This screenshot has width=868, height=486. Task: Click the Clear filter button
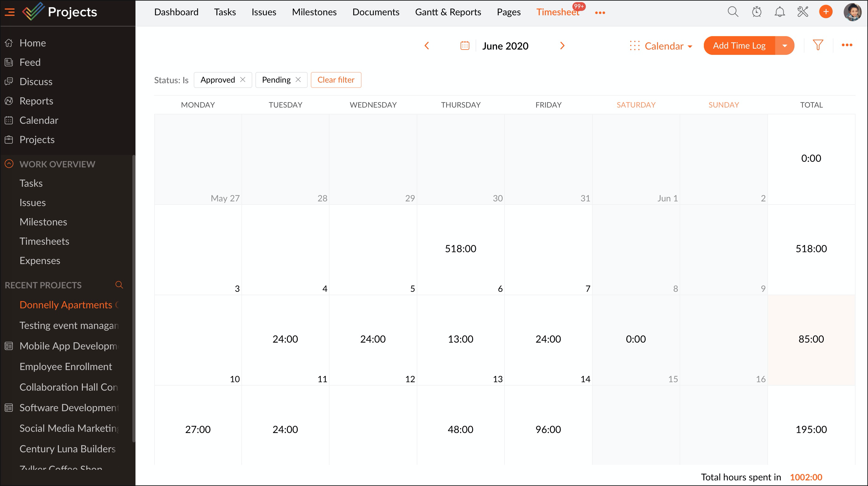pos(336,80)
